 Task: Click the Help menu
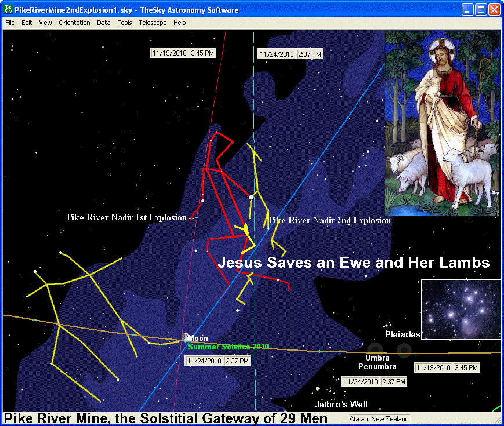pos(180,23)
